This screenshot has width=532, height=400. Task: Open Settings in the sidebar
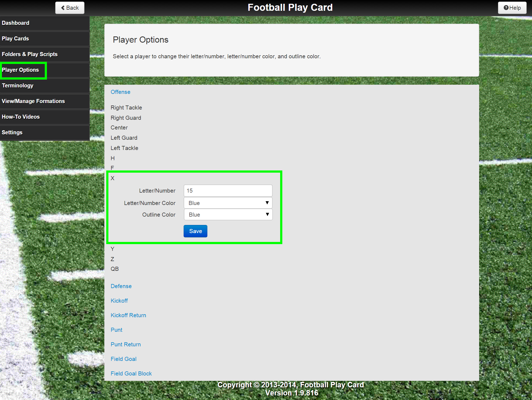coord(45,132)
